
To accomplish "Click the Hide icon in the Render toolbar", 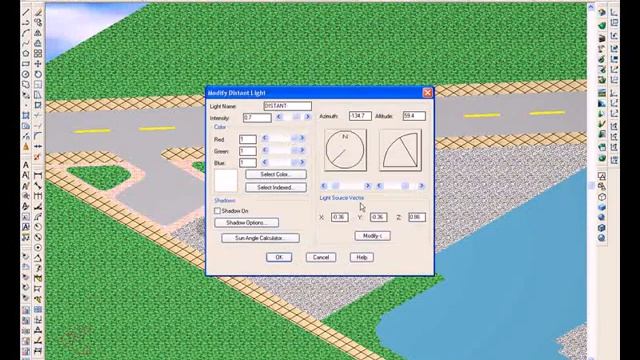I will coord(602,13).
